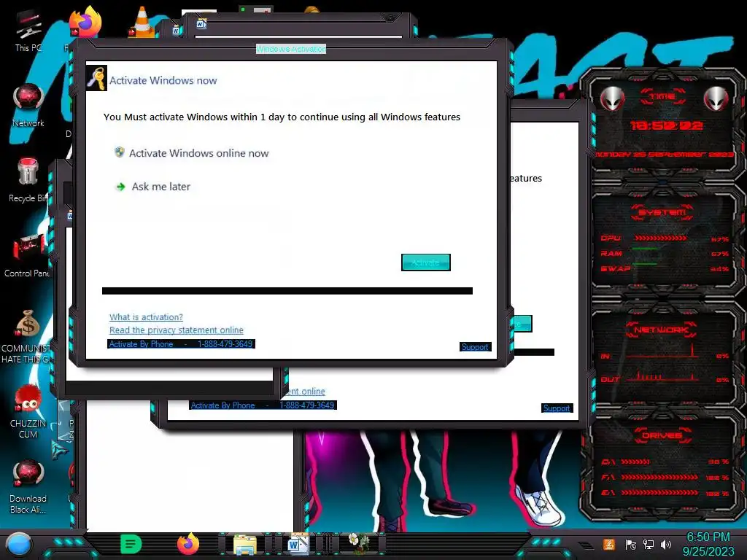
Task: Open the volume speaker tray icon
Action: point(666,544)
